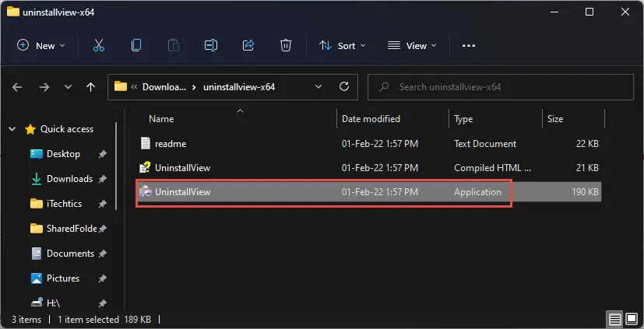Open the View dropdown menu
This screenshot has width=644, height=329.
[x=412, y=46]
